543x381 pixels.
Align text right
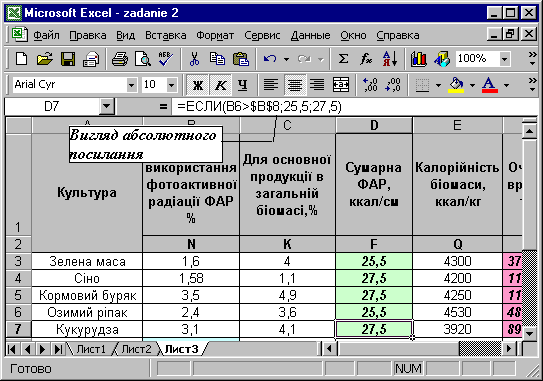coord(317,85)
